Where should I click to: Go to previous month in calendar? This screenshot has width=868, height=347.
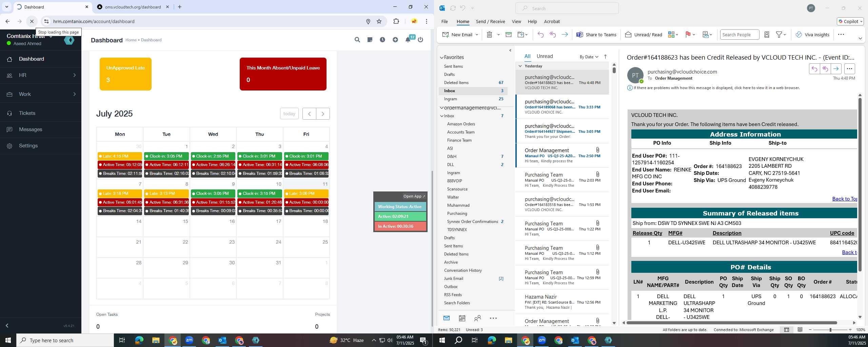point(309,114)
